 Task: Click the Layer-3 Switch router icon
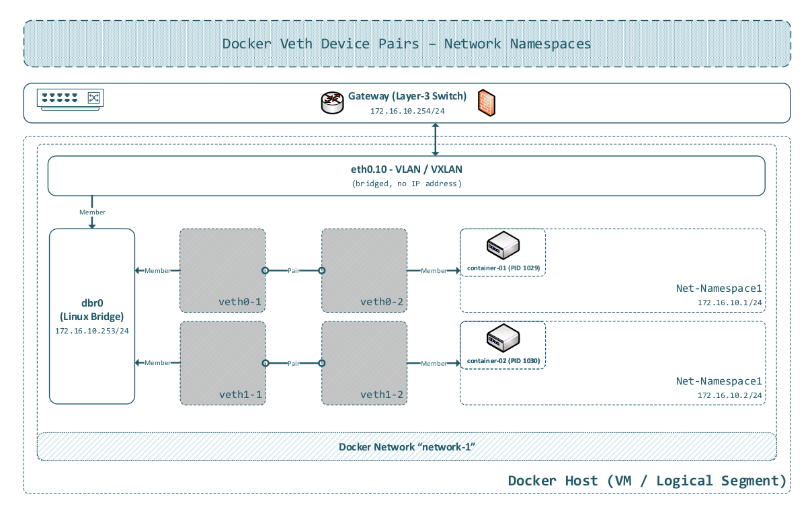coord(332,102)
